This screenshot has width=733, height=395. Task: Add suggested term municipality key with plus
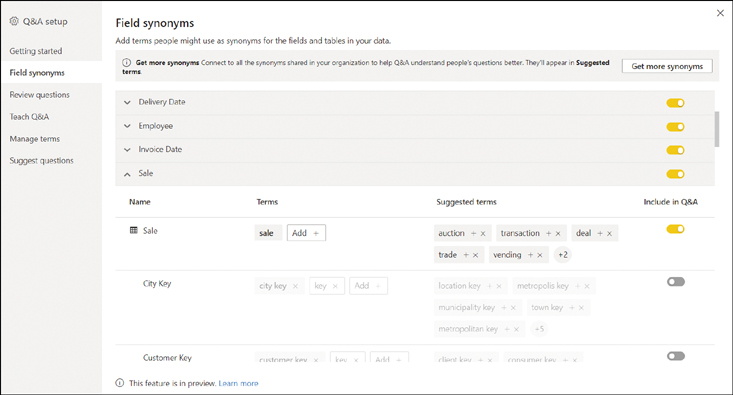click(x=503, y=308)
